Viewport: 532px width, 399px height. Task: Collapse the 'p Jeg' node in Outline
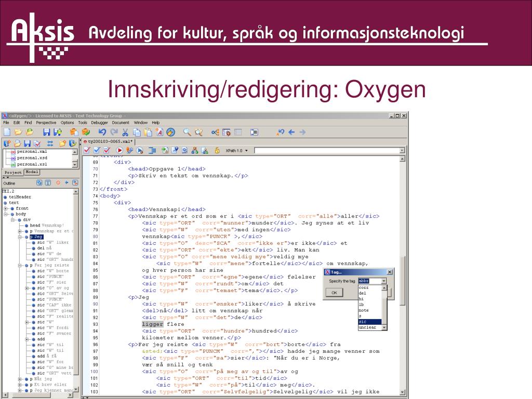pos(20,237)
